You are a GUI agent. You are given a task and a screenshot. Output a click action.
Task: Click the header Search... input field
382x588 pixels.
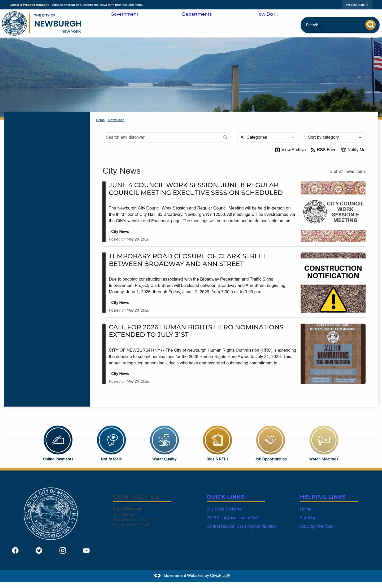pos(333,25)
